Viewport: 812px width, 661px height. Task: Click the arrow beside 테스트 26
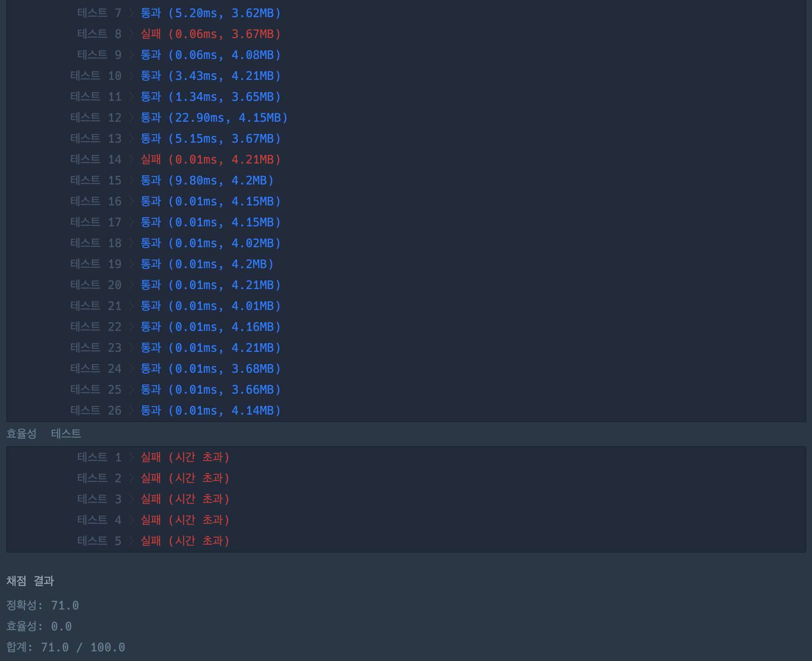click(131, 410)
